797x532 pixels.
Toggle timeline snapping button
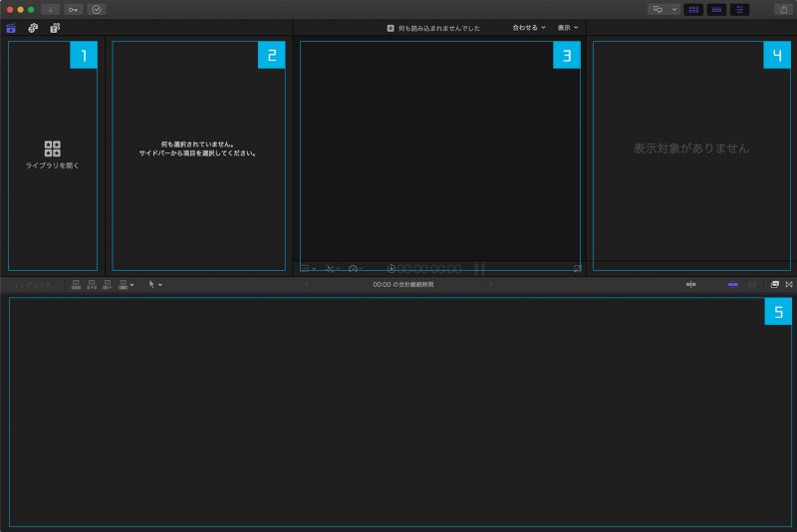coord(733,285)
